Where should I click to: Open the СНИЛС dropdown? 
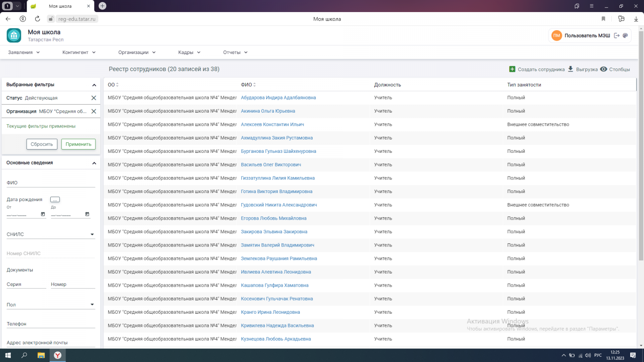click(92, 234)
